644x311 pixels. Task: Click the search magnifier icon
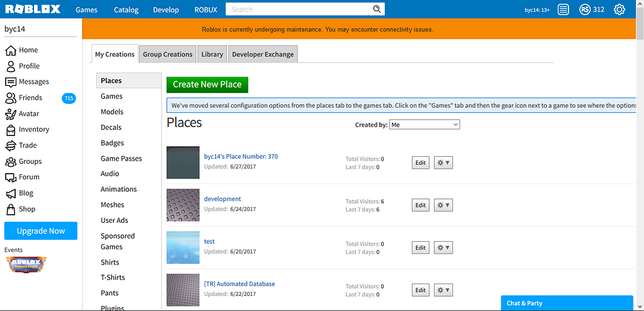[377, 9]
